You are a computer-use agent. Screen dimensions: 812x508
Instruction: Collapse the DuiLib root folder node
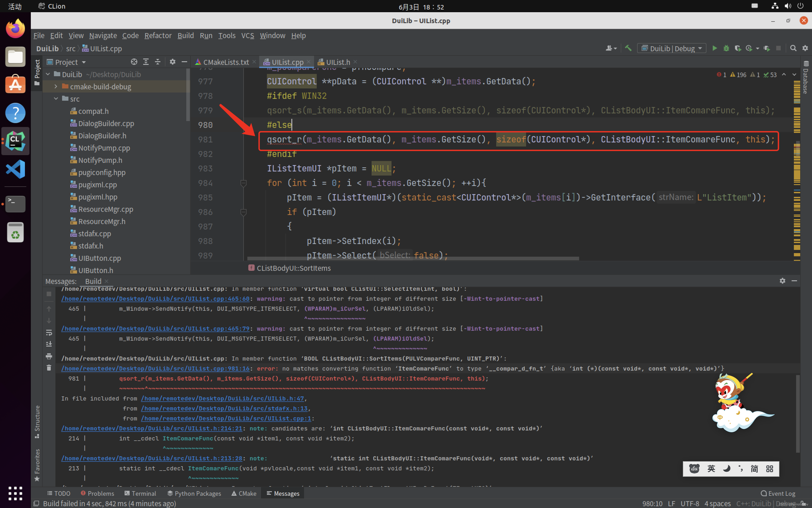point(48,74)
